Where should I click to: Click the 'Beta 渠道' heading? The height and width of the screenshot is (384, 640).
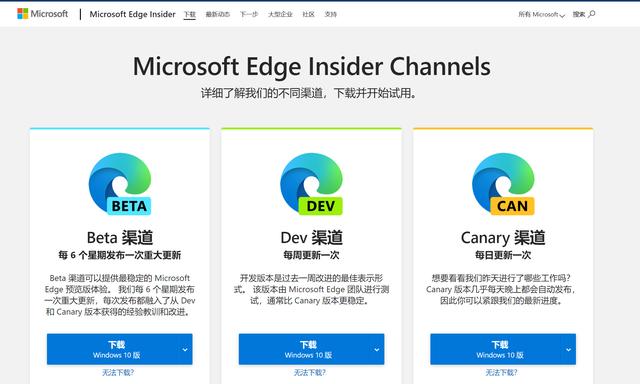[120, 238]
